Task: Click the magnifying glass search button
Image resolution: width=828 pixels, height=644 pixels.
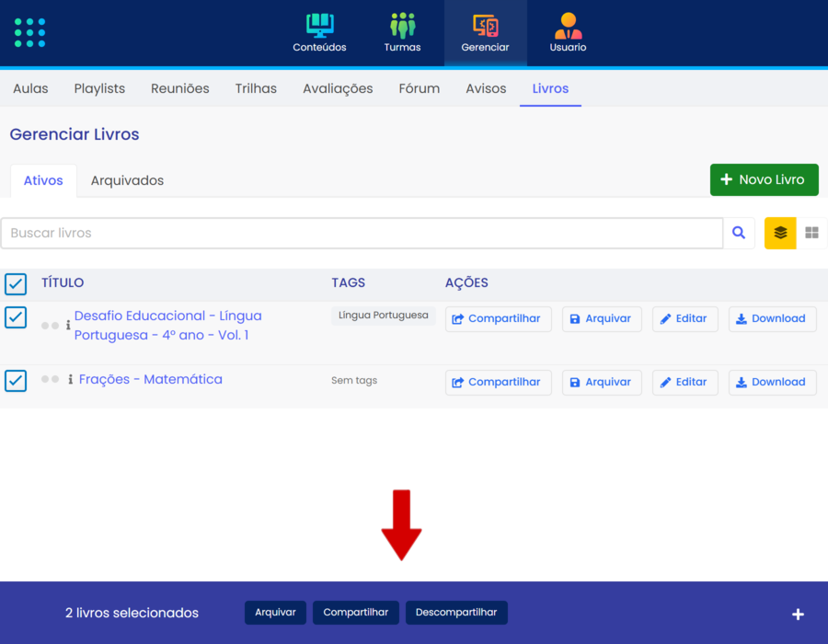Action: [739, 234]
